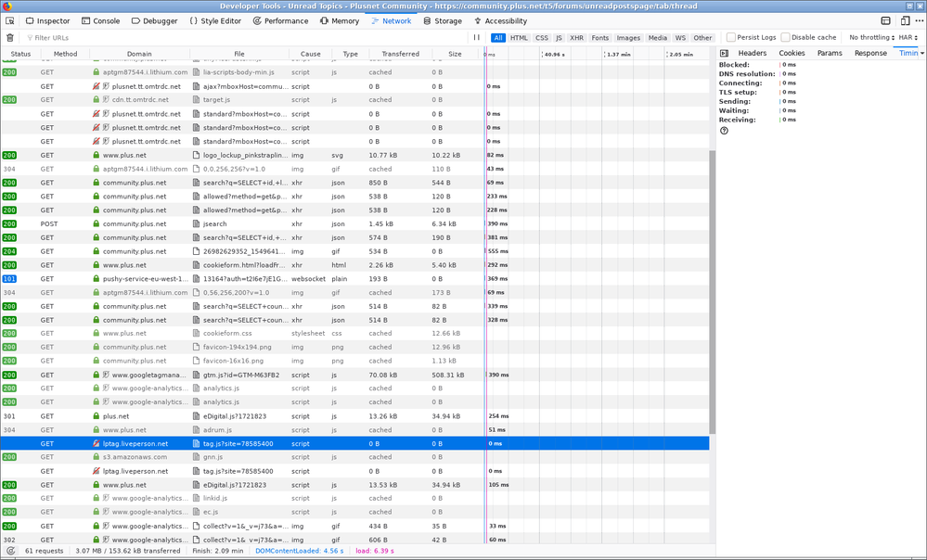The image size is (927, 560).
Task: Click the element picker icon
Action: (9, 20)
